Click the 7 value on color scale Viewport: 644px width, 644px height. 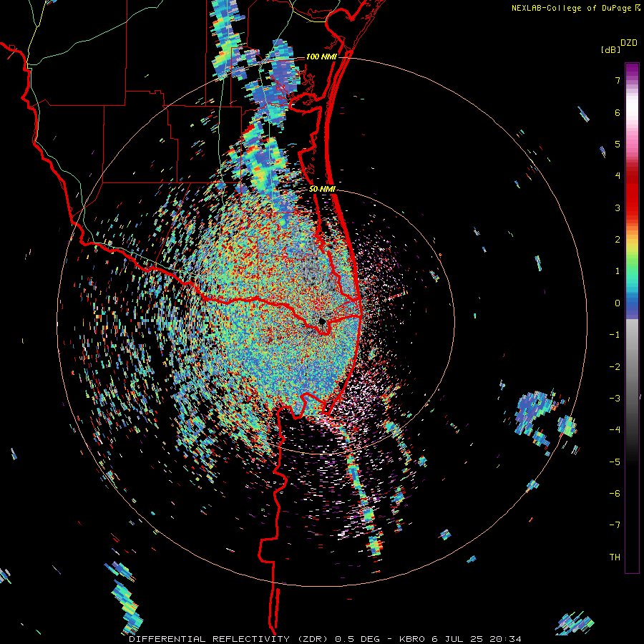click(618, 80)
